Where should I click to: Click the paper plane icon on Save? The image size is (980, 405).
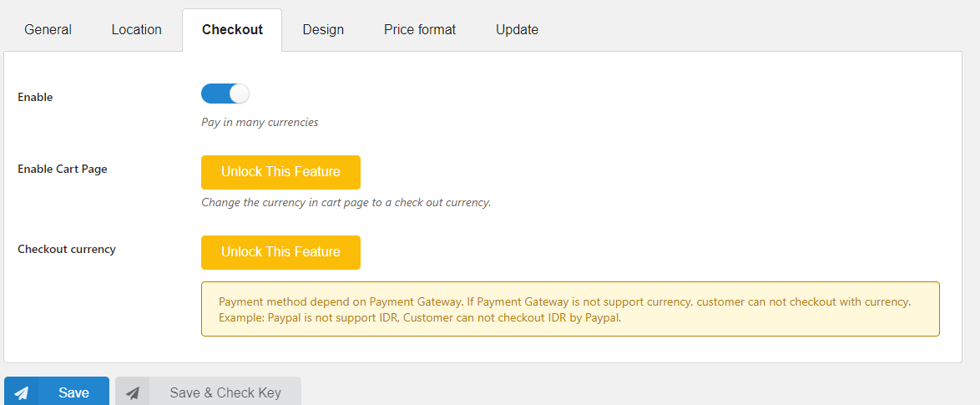(21, 393)
